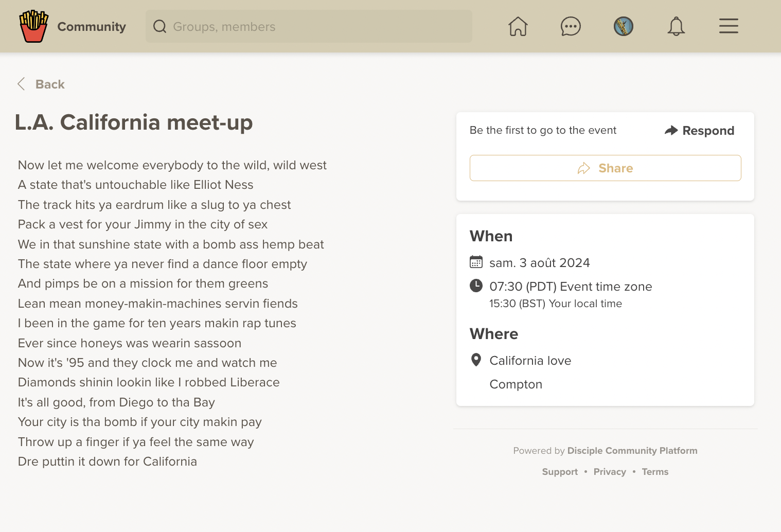Open the Privacy footer link

610,472
